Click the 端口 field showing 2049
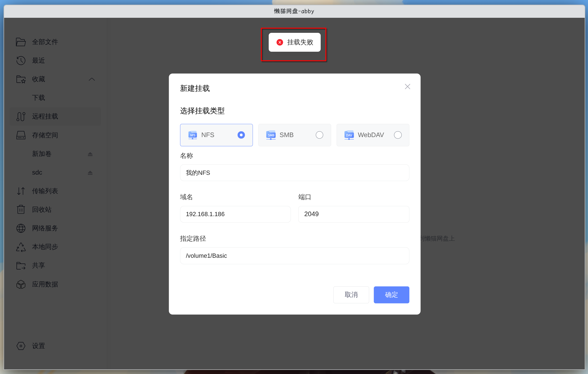Screen dimensions: 588x374 pos(354,214)
